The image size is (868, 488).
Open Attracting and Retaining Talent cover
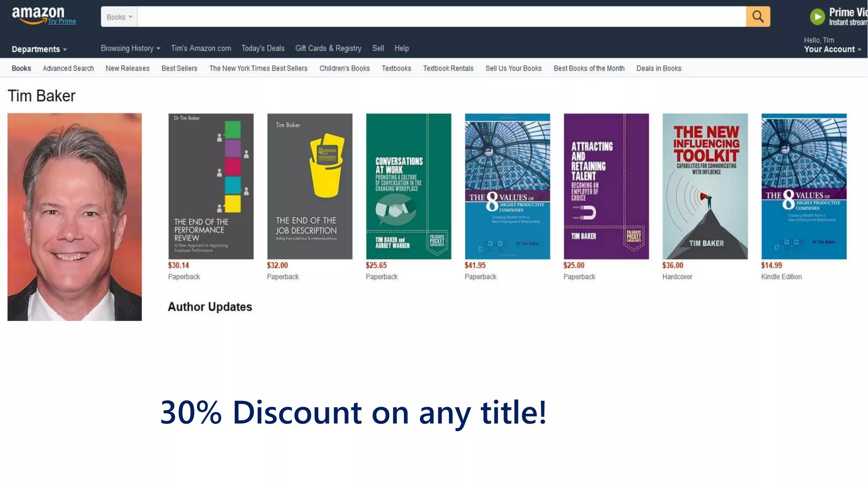[x=606, y=186]
